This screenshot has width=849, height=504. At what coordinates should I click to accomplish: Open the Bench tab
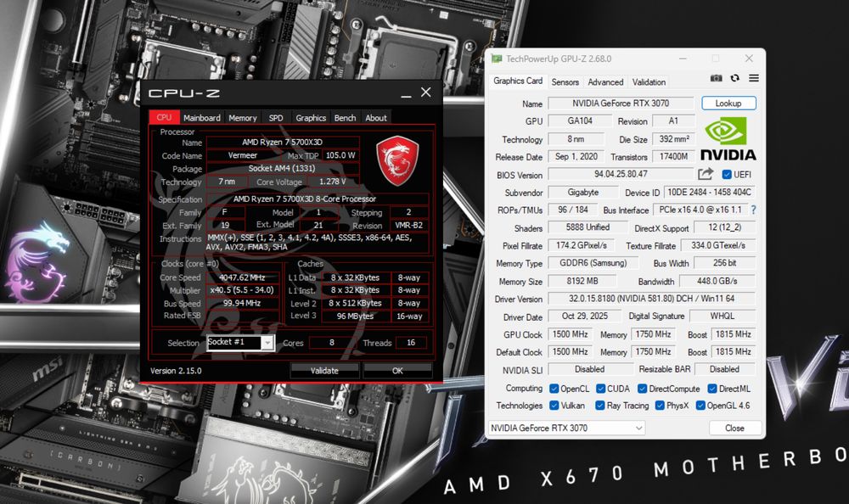345,117
